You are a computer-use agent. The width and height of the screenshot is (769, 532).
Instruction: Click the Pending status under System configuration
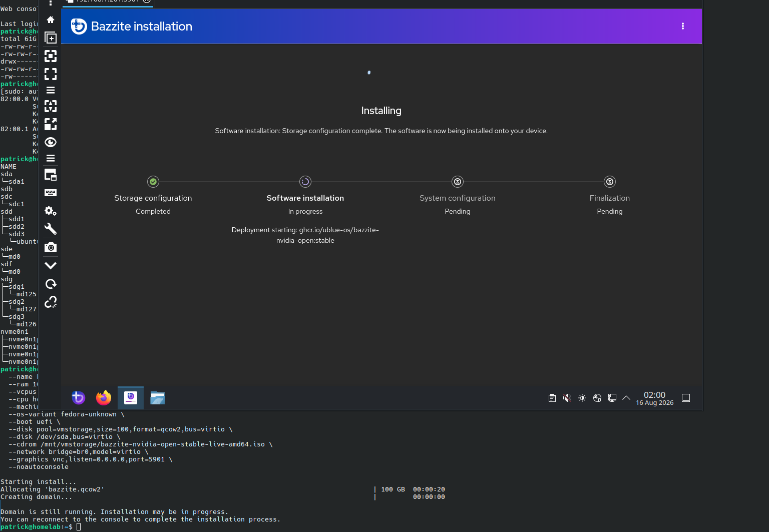click(458, 211)
